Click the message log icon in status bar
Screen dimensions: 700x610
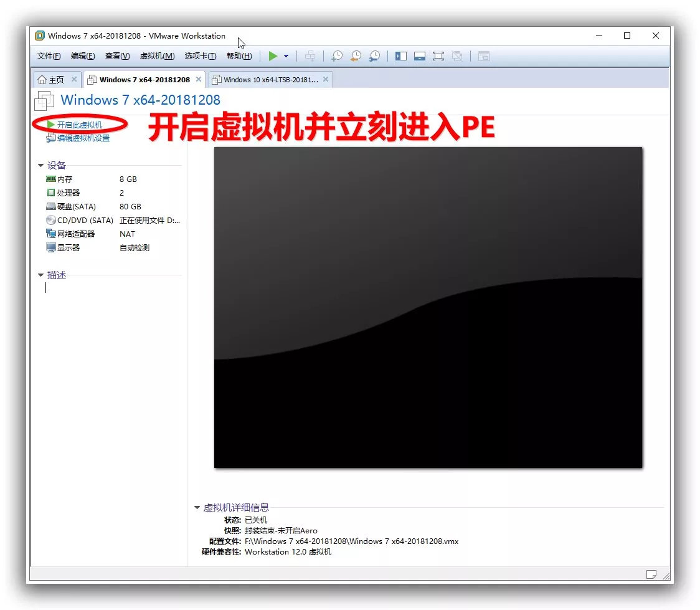tap(651, 574)
